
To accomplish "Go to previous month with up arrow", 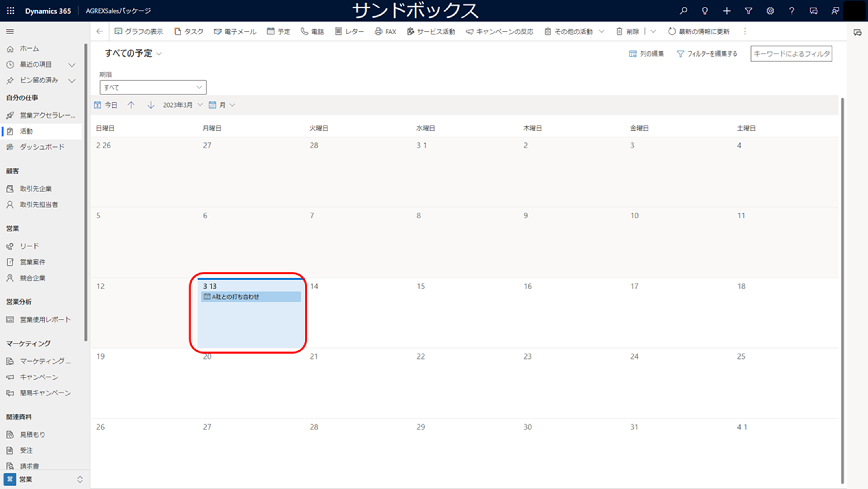I will (131, 105).
